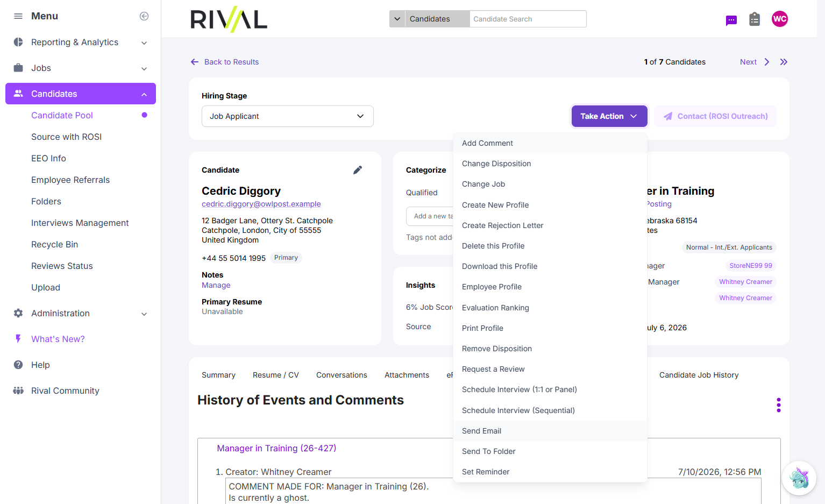This screenshot has width=825, height=504.
Task: Collapse sidebar with the circled arrow icon
Action: pyautogui.click(x=144, y=16)
